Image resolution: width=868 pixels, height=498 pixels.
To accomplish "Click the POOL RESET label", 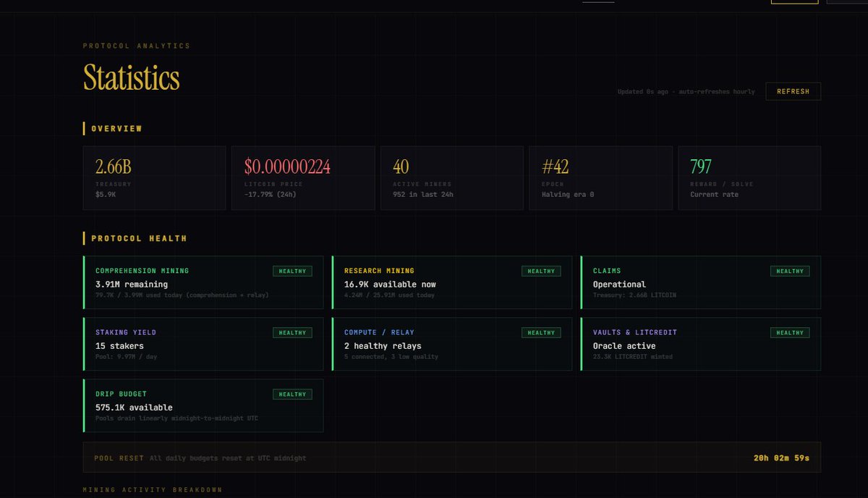I will click(x=119, y=458).
